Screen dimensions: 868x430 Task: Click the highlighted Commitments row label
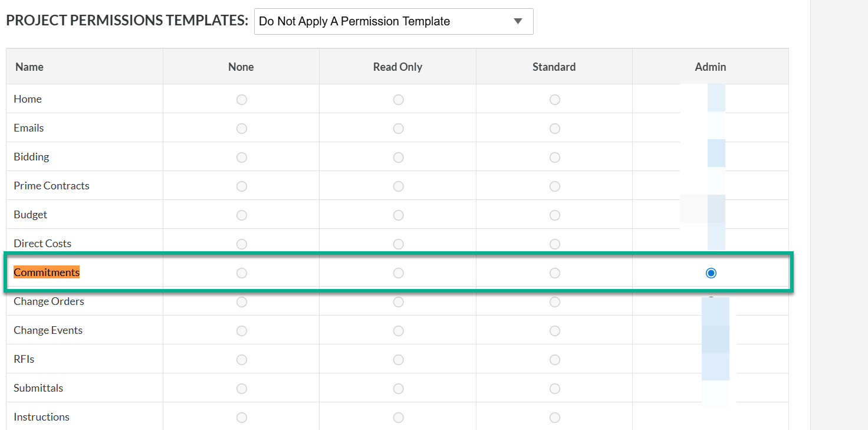point(47,273)
